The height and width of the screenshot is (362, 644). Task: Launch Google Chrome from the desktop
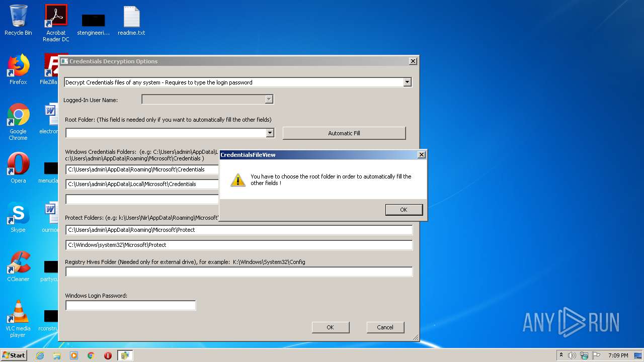coord(18,122)
